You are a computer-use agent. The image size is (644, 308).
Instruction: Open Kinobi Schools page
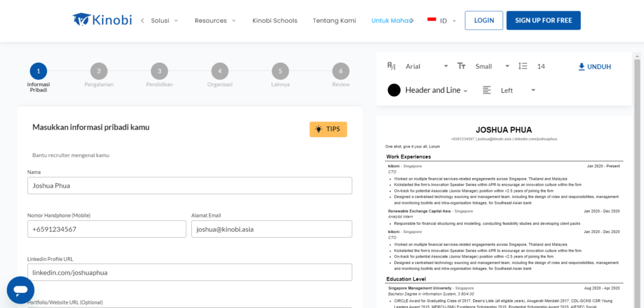click(x=275, y=20)
